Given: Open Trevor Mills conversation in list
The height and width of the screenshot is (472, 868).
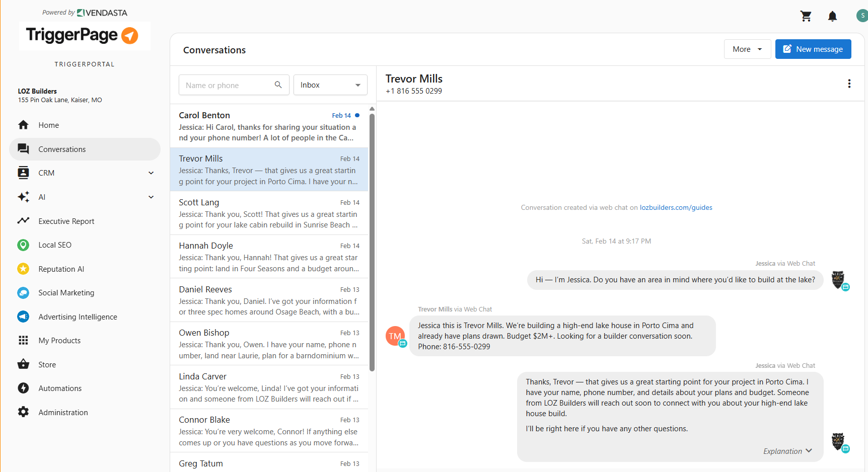Looking at the screenshot, I should pyautogui.click(x=269, y=170).
